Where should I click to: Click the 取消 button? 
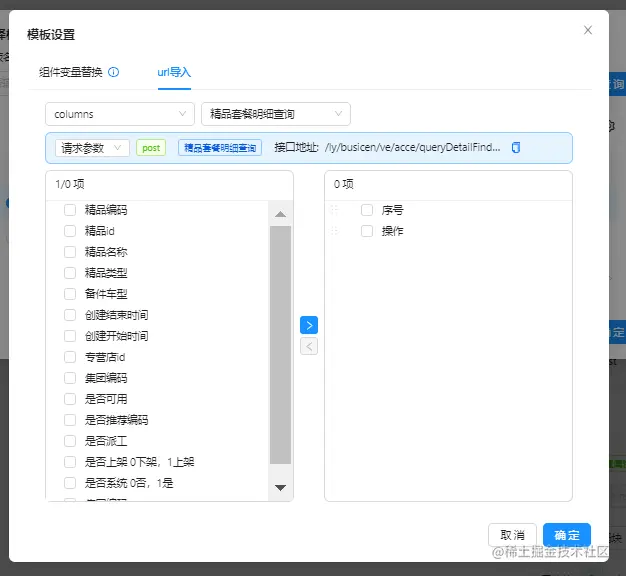512,535
